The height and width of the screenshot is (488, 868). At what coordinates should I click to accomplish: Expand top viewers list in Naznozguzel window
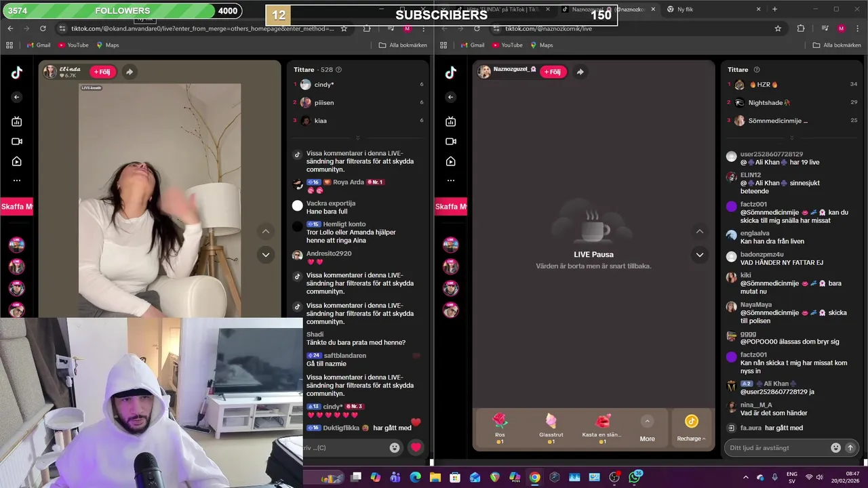click(x=792, y=138)
